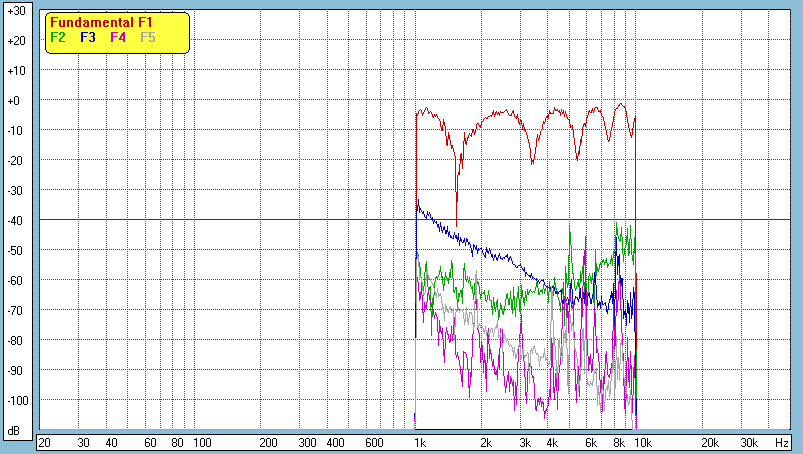This screenshot has height=454, width=803.
Task: Select the magenta F4 legend entry
Action: click(118, 37)
